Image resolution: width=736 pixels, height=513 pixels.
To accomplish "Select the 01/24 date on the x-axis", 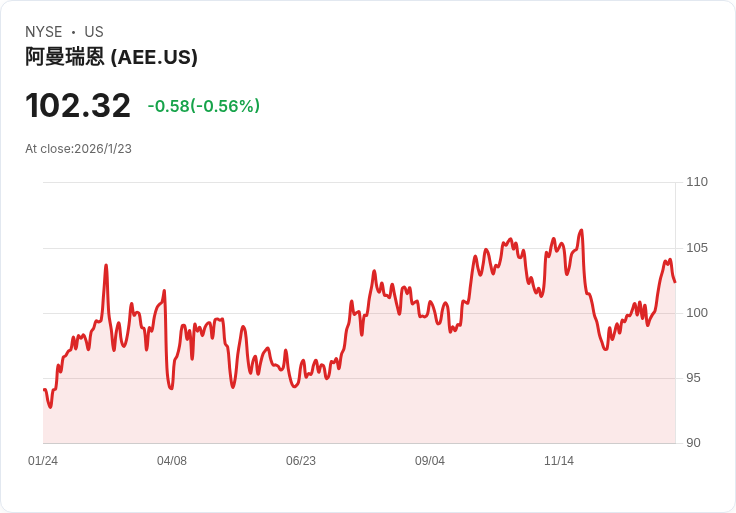I will 43,461.
